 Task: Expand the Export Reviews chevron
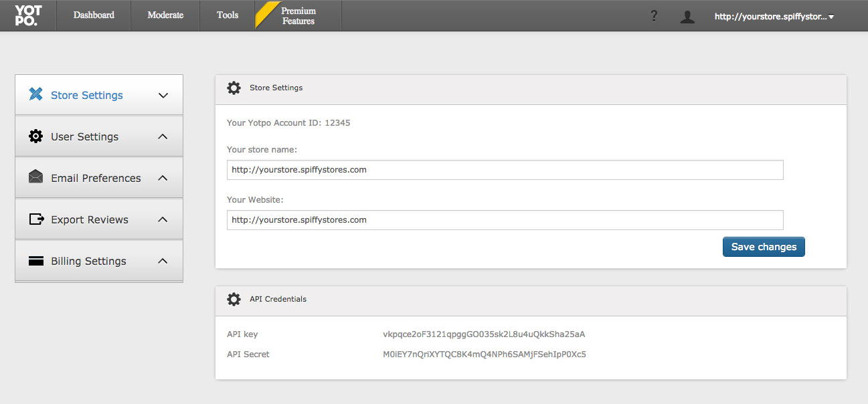[163, 219]
